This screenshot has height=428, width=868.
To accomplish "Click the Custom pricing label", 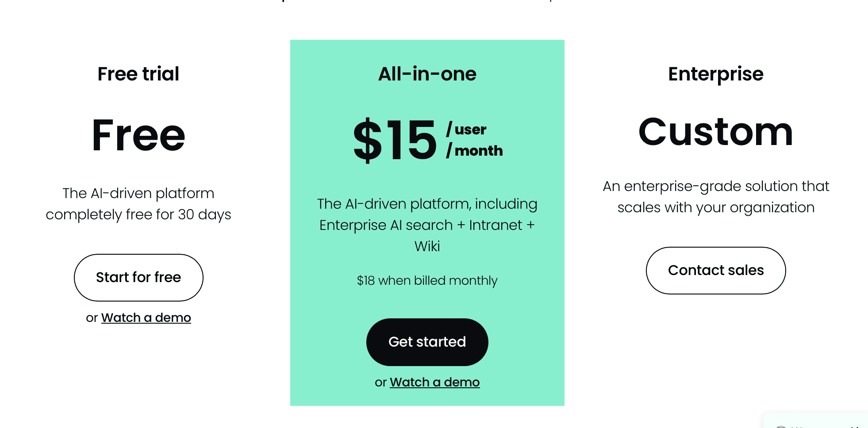I will [x=715, y=132].
